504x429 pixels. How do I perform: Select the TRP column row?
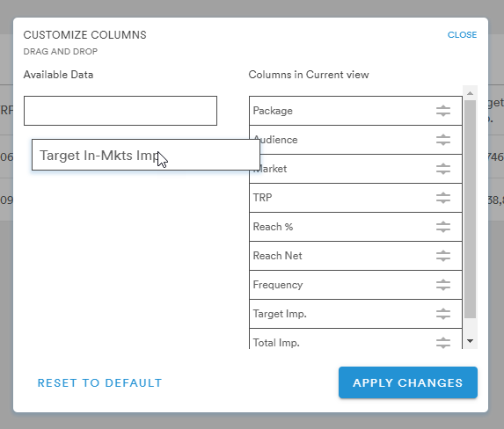tap(355, 198)
